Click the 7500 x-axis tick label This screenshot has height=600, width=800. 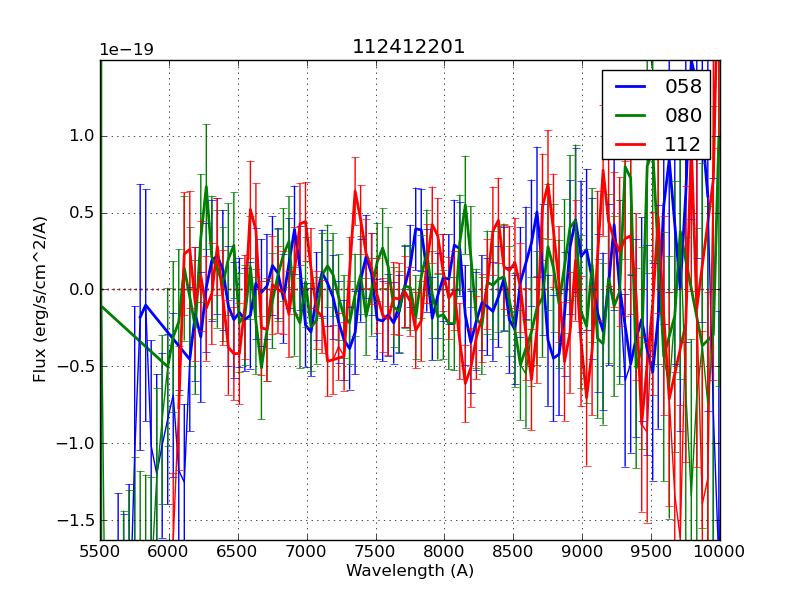pyautogui.click(x=376, y=551)
